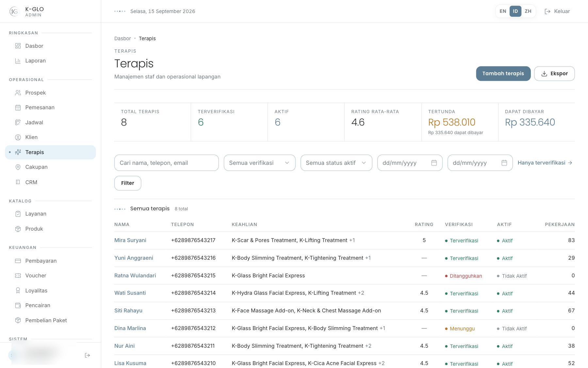Viewport: 588px width, 368px height.
Task: Switch language to ZH
Action: point(528,11)
